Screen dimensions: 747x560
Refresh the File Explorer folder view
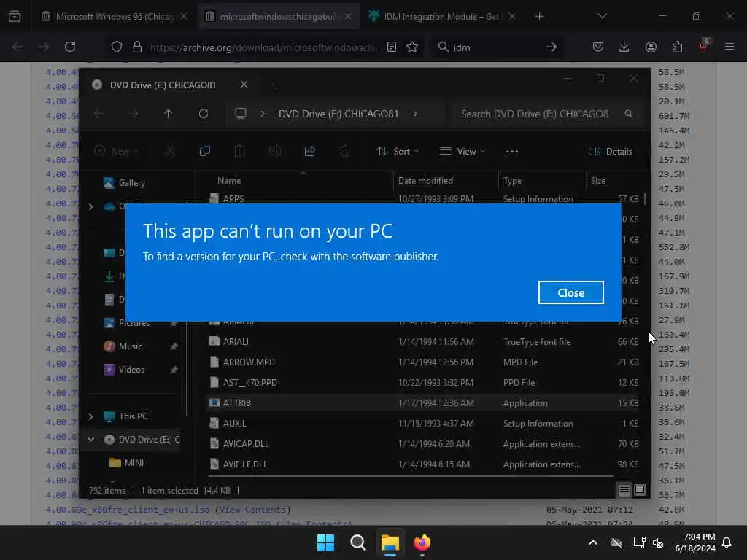point(204,114)
